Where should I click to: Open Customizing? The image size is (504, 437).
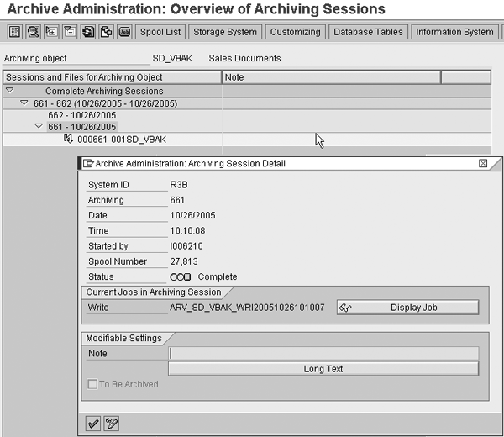click(x=295, y=32)
